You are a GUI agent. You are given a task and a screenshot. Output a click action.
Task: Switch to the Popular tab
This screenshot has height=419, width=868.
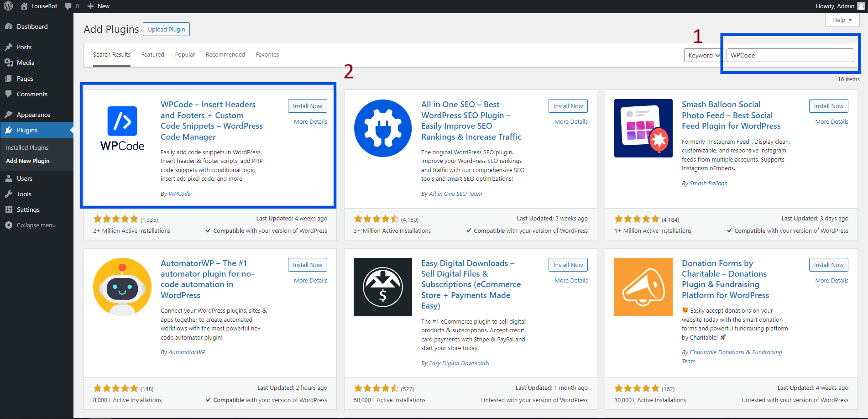[x=185, y=55]
